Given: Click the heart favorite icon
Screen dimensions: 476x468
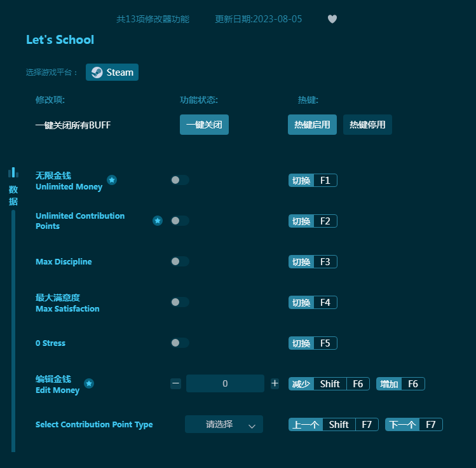Looking at the screenshot, I should click(x=332, y=19).
